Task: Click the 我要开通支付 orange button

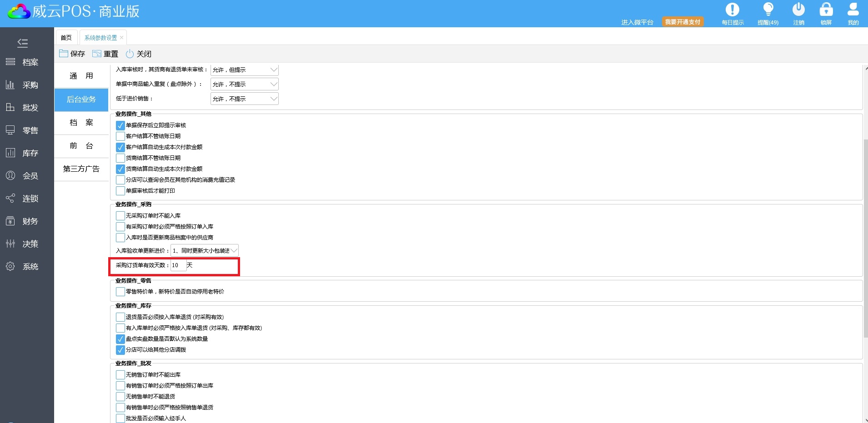Action: pyautogui.click(x=682, y=22)
